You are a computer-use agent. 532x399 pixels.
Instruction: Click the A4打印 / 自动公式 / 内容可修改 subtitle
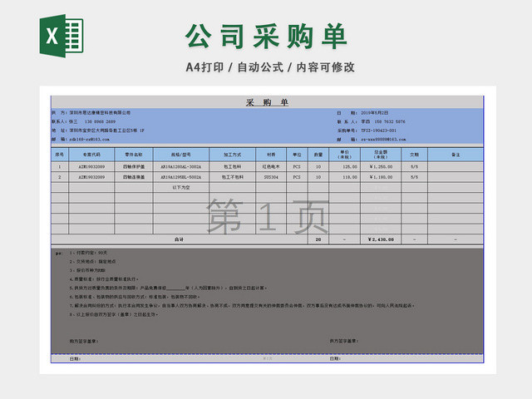pyautogui.click(x=270, y=67)
